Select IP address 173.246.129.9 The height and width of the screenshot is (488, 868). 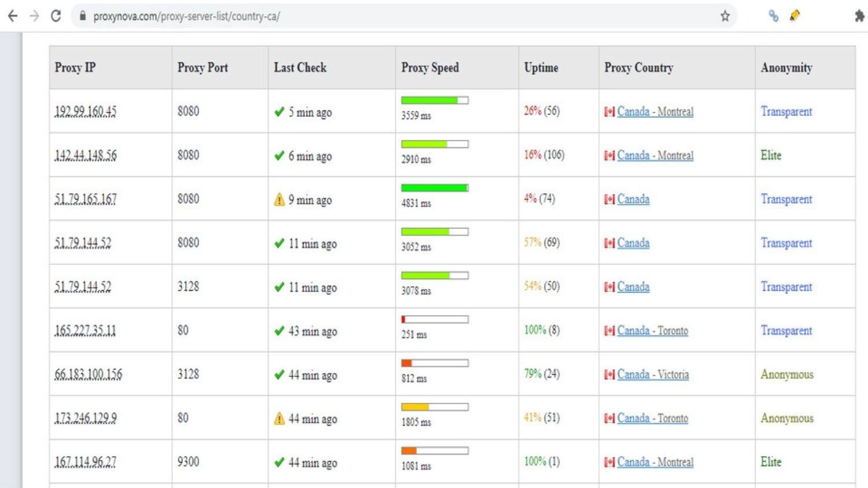pos(86,418)
